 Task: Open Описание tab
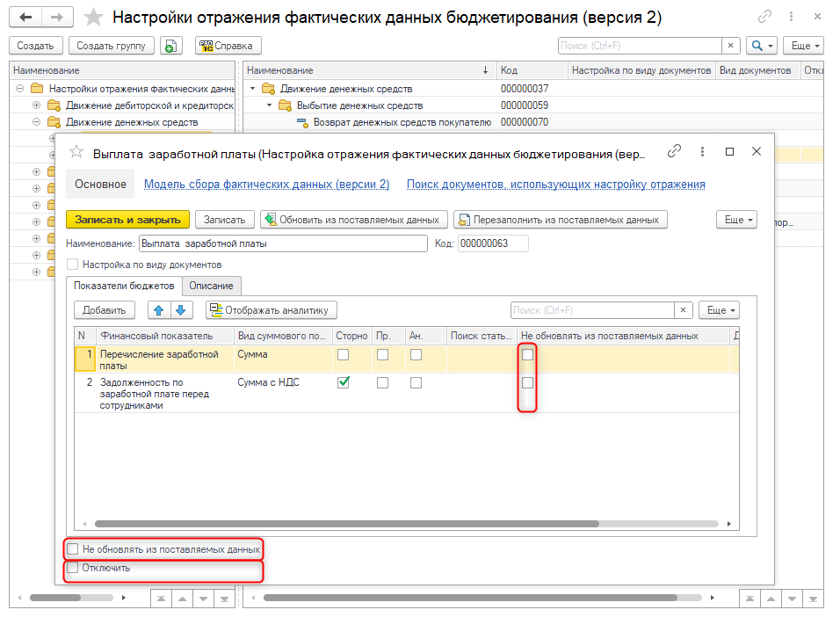211,286
